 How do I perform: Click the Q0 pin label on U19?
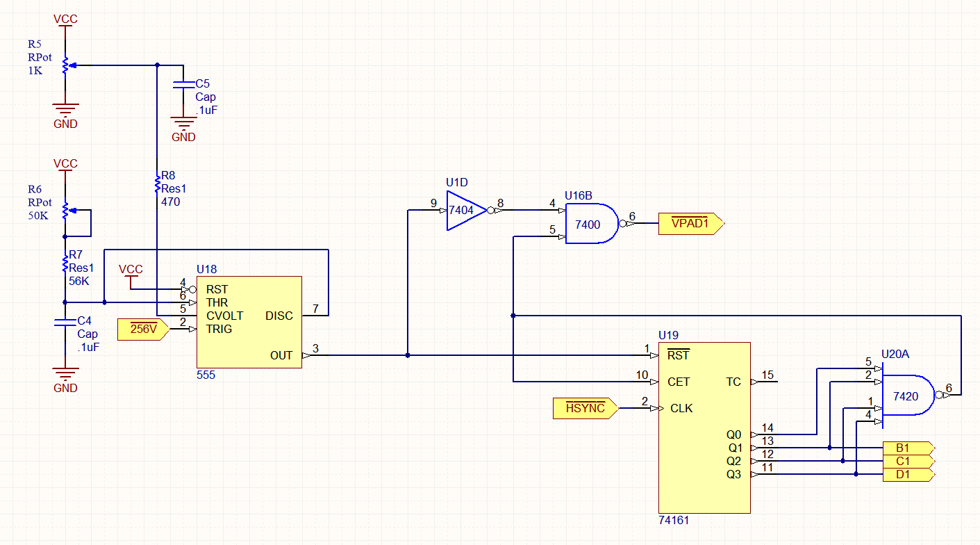(734, 434)
